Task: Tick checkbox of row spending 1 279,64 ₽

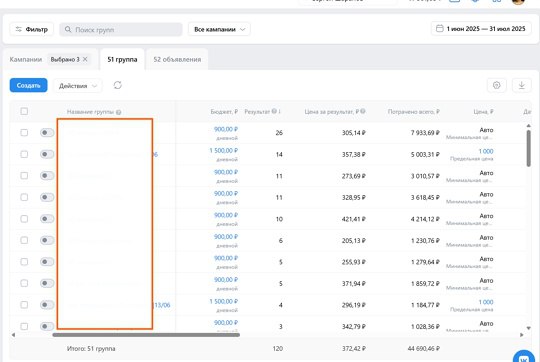Action: pos(24,262)
